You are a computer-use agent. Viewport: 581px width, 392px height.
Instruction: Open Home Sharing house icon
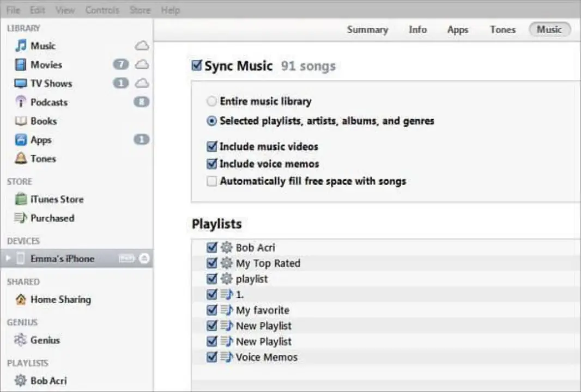coord(21,299)
